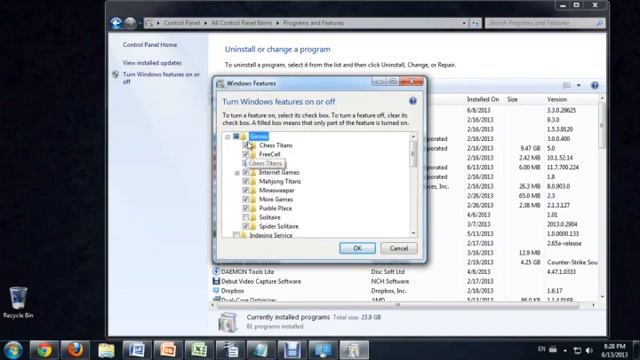Click the volume speaker tray icon
The width and height of the screenshot is (640, 360).
(x=589, y=350)
